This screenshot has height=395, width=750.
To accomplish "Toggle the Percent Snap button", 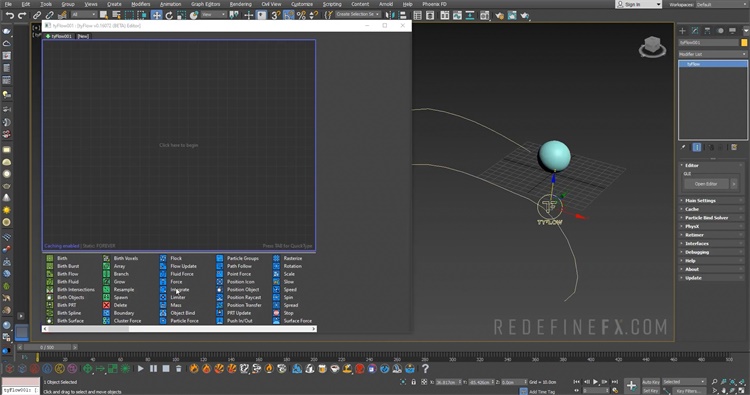I will point(301,15).
